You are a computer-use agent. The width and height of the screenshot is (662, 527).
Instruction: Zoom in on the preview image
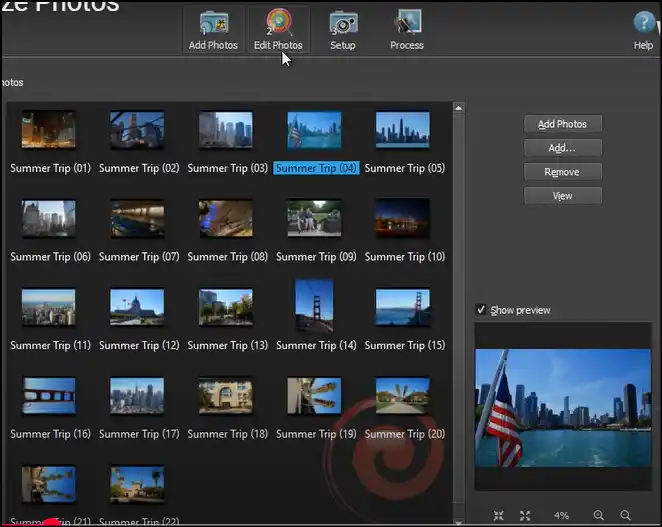tap(599, 516)
